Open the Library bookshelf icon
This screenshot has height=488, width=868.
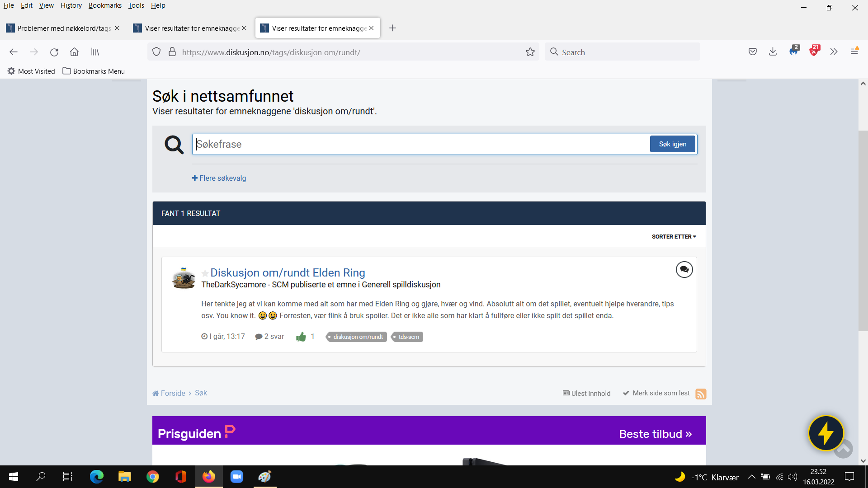click(95, 52)
